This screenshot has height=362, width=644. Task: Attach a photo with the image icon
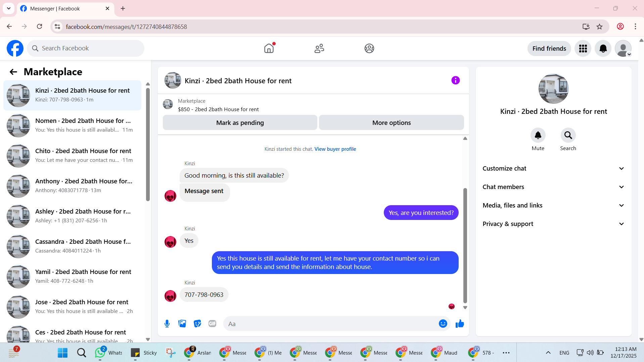click(x=182, y=324)
